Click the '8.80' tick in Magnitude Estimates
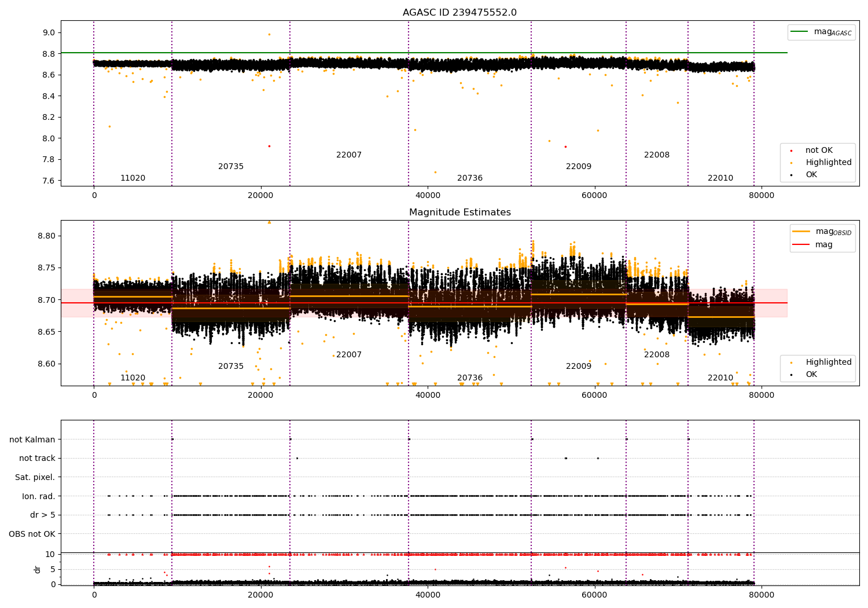Viewport: 868px width, 608px height. 46,236
